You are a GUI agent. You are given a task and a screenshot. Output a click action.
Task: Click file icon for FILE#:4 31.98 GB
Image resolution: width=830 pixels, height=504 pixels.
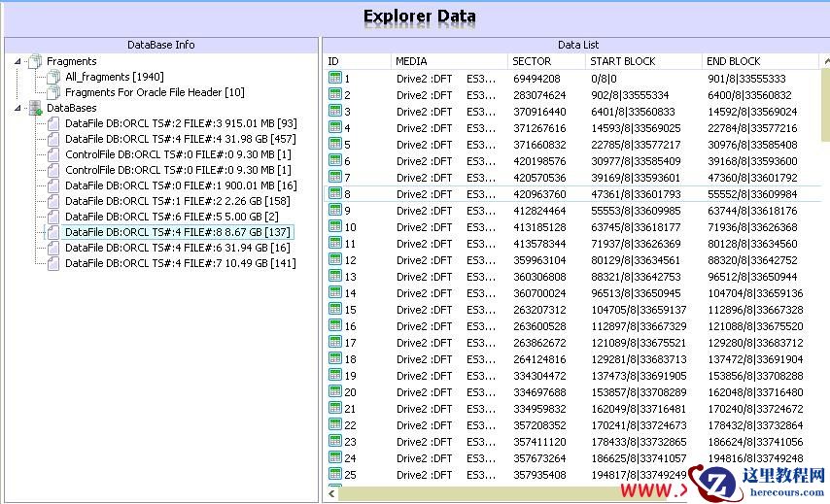[52, 139]
